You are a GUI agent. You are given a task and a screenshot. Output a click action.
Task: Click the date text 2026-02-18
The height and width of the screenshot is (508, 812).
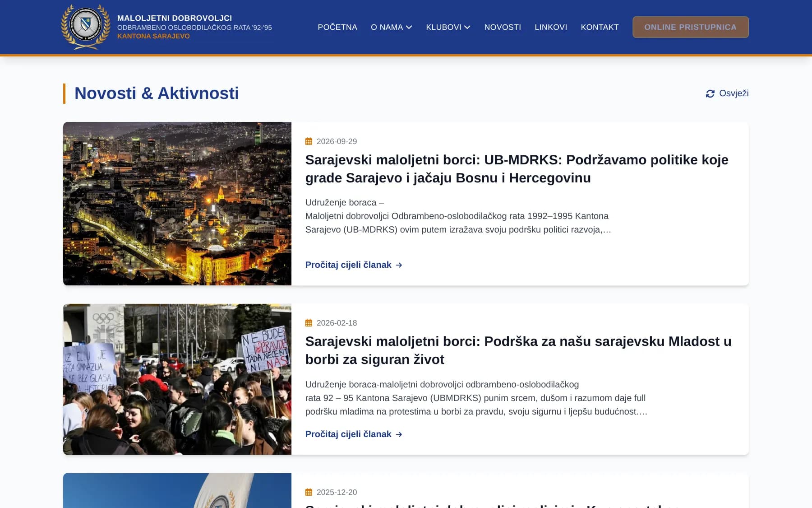[x=337, y=323]
